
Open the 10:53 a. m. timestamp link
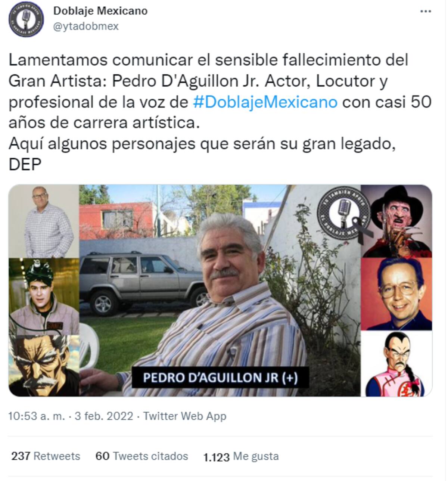coord(37,416)
